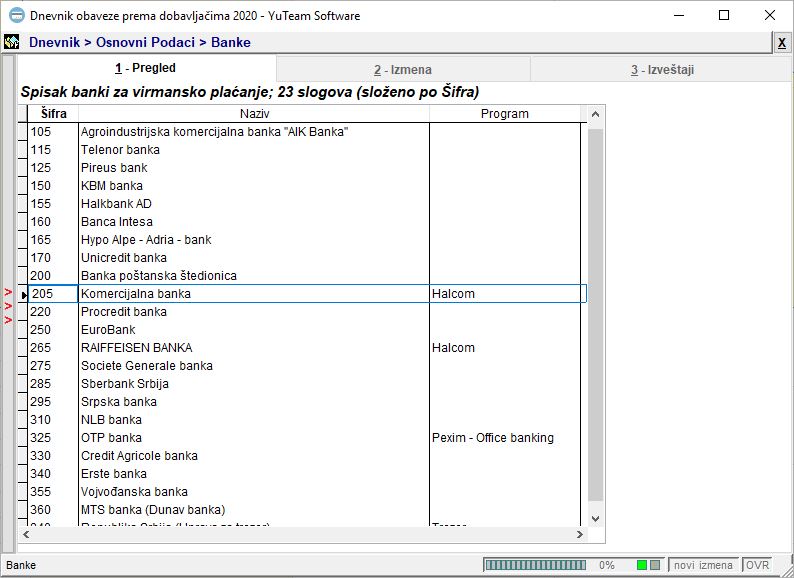The height and width of the screenshot is (578, 794).
Task: Click the Dnevnik breadcrumb link
Action: coord(54,42)
